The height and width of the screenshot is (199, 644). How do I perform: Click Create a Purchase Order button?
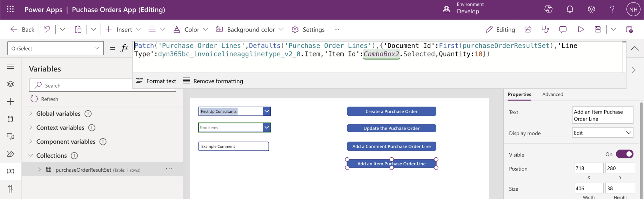(x=391, y=111)
